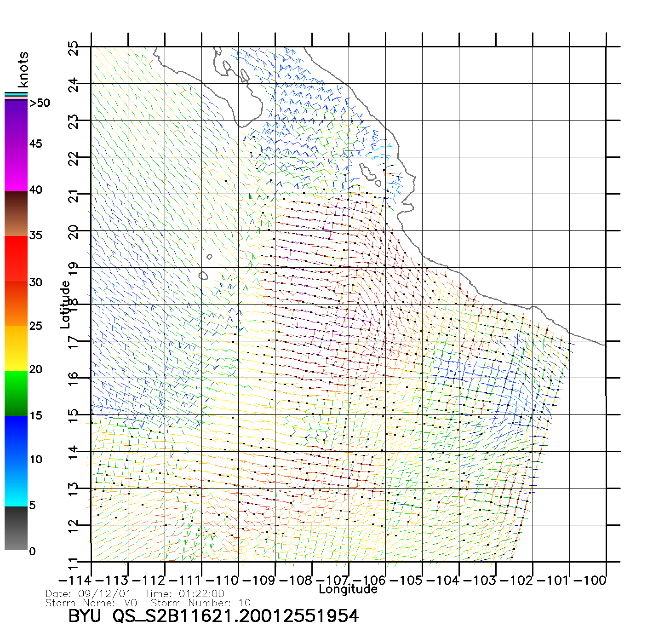The height and width of the screenshot is (644, 653).
Task: Click the brown 35-40 knots legend band
Action: click(16, 213)
